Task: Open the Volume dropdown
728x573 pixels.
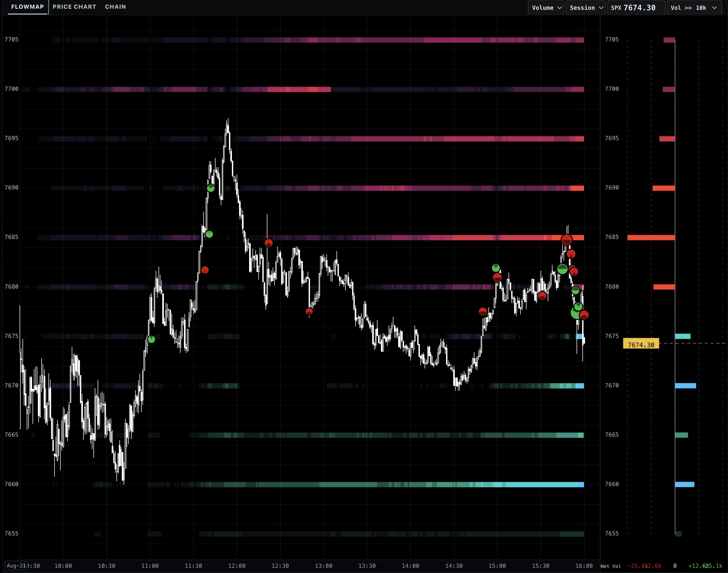Action: [546, 7]
